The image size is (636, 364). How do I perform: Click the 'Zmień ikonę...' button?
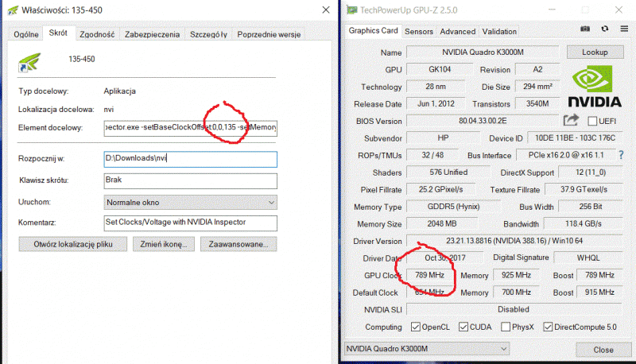[164, 244]
